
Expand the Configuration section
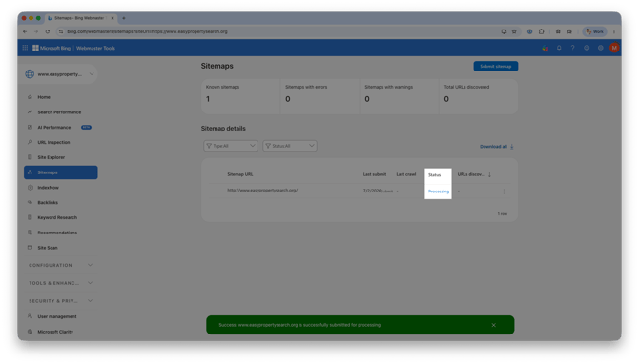pyautogui.click(x=60, y=265)
